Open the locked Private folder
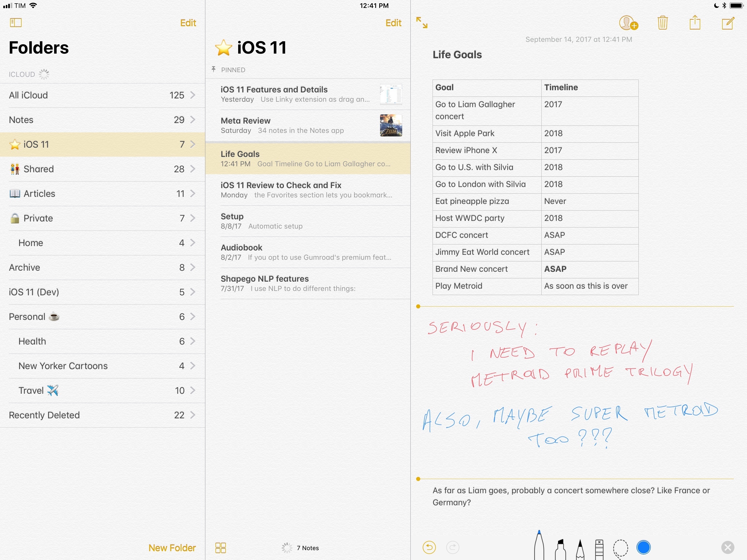This screenshot has height=560, width=747. [102, 218]
